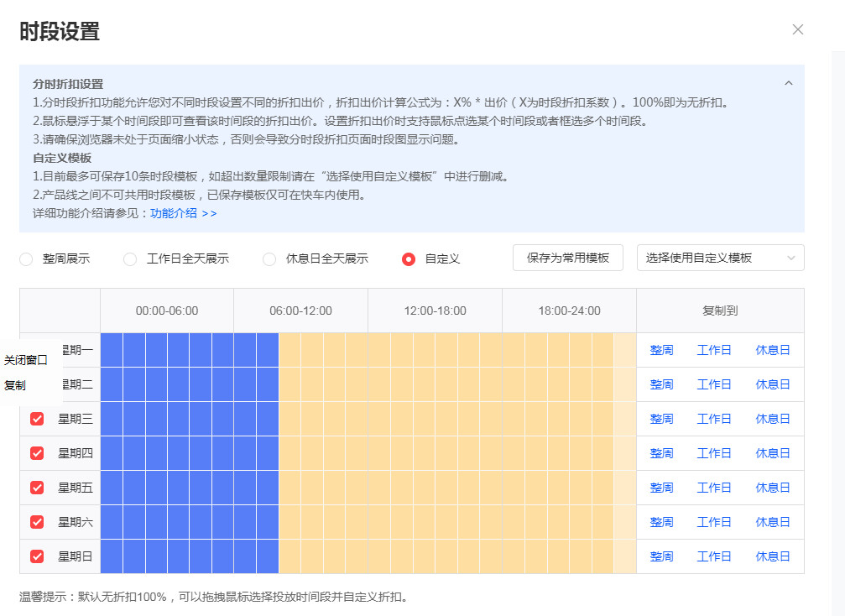Open the 选择使用自定义模板 dropdown
845x616 pixels.
coord(720,258)
